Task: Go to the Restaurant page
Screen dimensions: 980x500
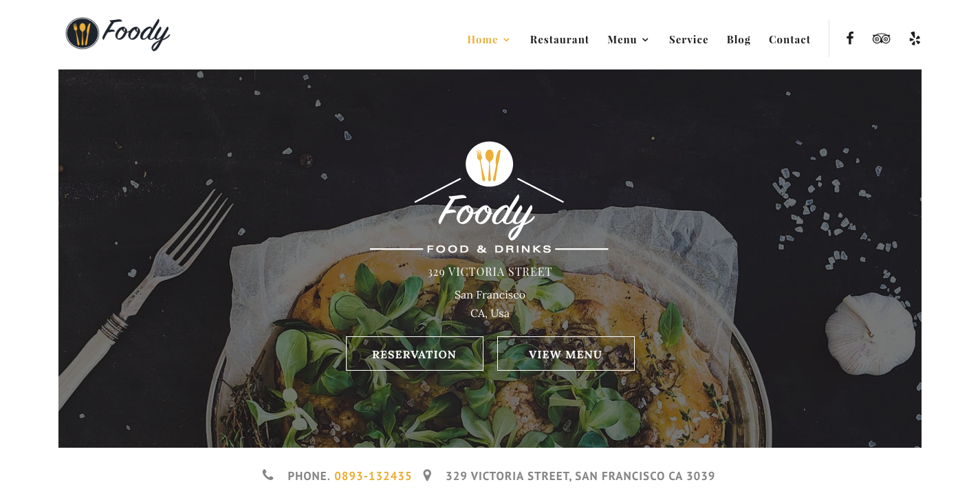Action: pos(559,40)
